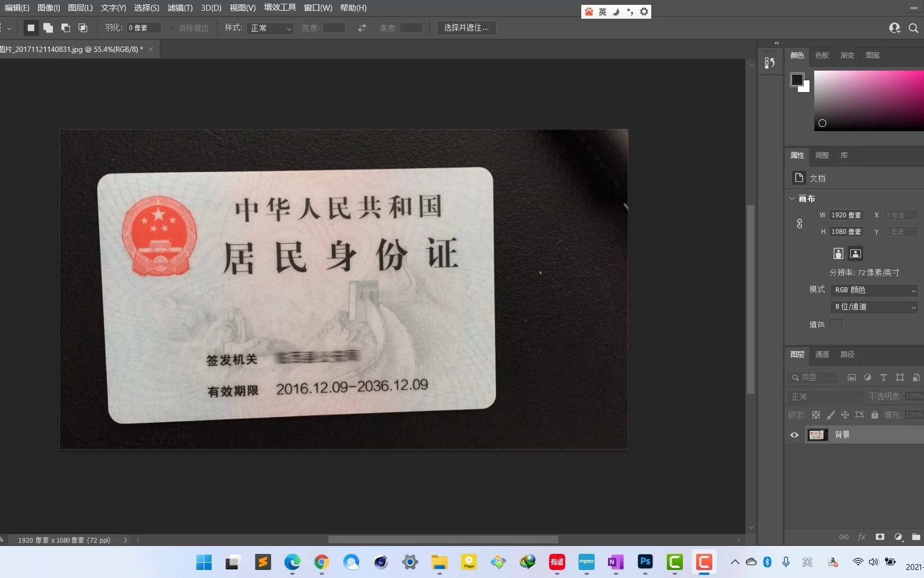Select the Add to Selection mode icon
924x578 pixels.
tap(48, 28)
